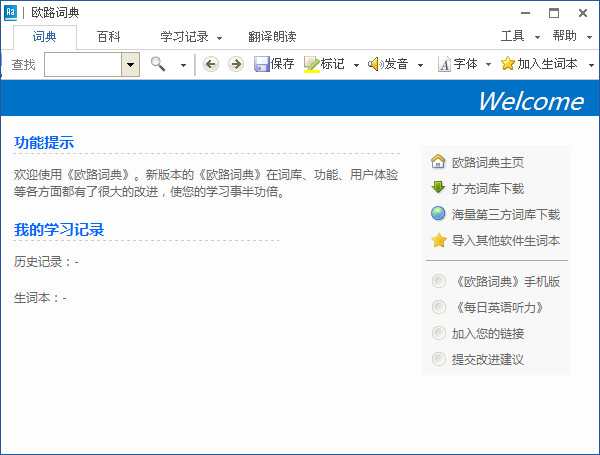Click the bullet before 加入您的链接
The image size is (600, 455).
439,333
